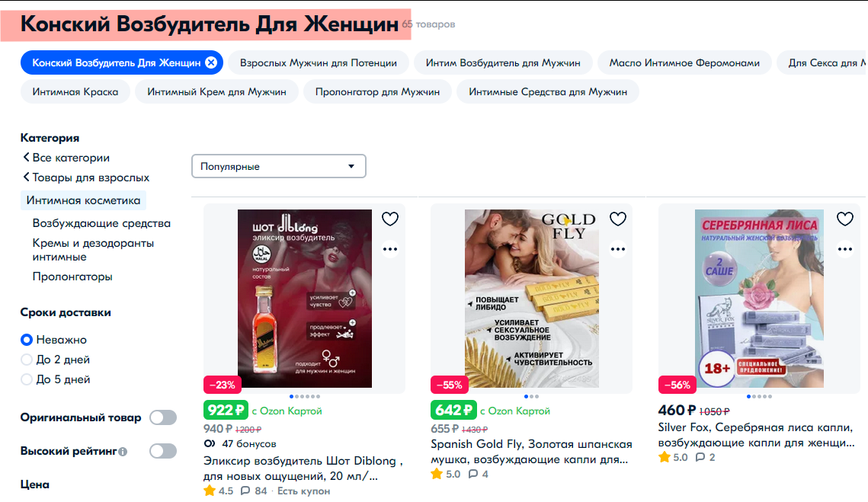
Task: Go back to Все категории
Action: 66,158
